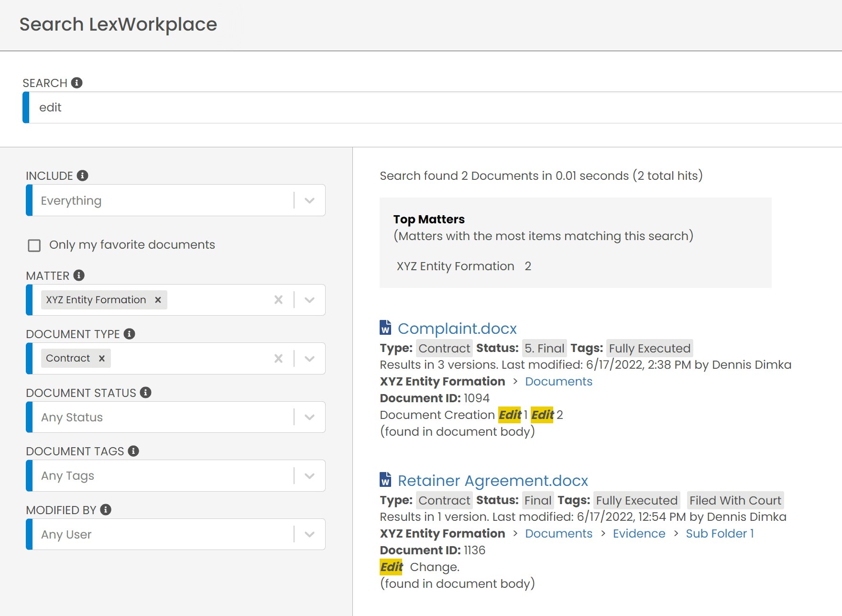This screenshot has width=842, height=616.
Task: Open the Any User dropdown
Action: coord(175,534)
